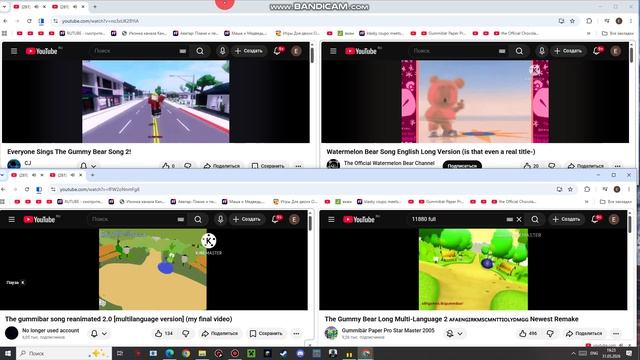The width and height of the screenshot is (640, 360).
Task: Reload page in top Chrome window
Action: click(x=29, y=21)
